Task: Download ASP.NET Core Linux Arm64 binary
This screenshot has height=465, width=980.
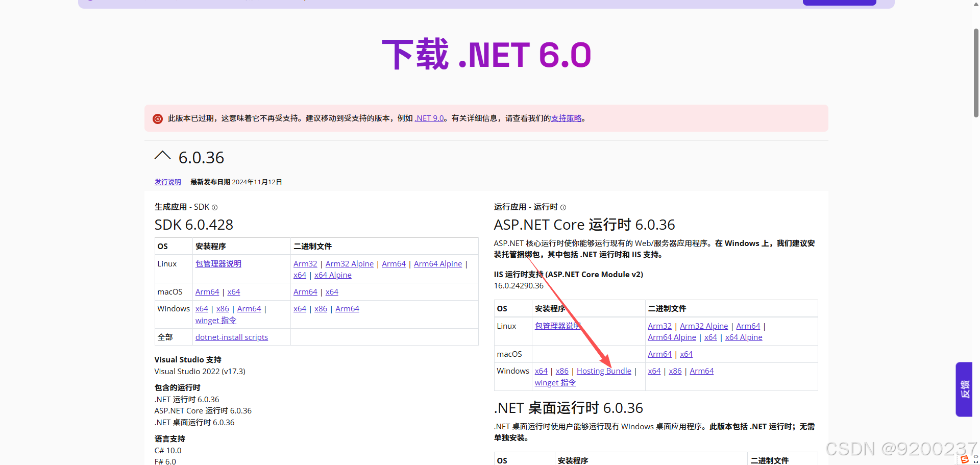Action: pyautogui.click(x=748, y=326)
